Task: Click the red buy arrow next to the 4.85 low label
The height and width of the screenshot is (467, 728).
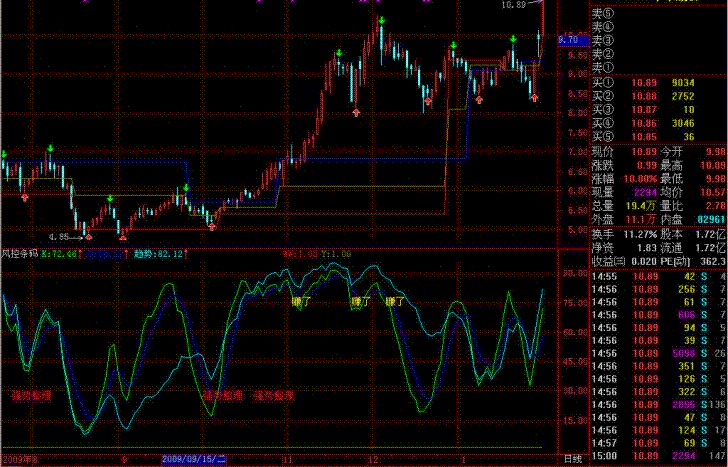Action: 89,237
